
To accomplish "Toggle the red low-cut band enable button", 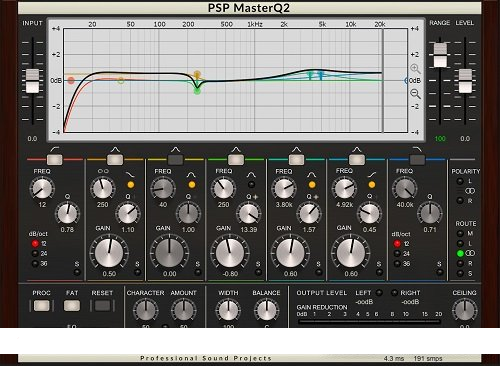I will click(55, 160).
